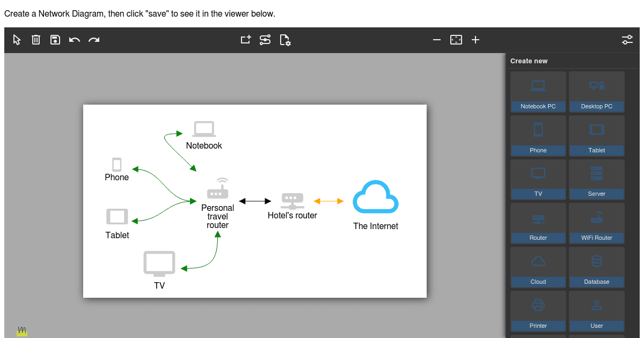Screen dimensions: 644x338
Task: Create a new User shape
Action: pos(596,311)
